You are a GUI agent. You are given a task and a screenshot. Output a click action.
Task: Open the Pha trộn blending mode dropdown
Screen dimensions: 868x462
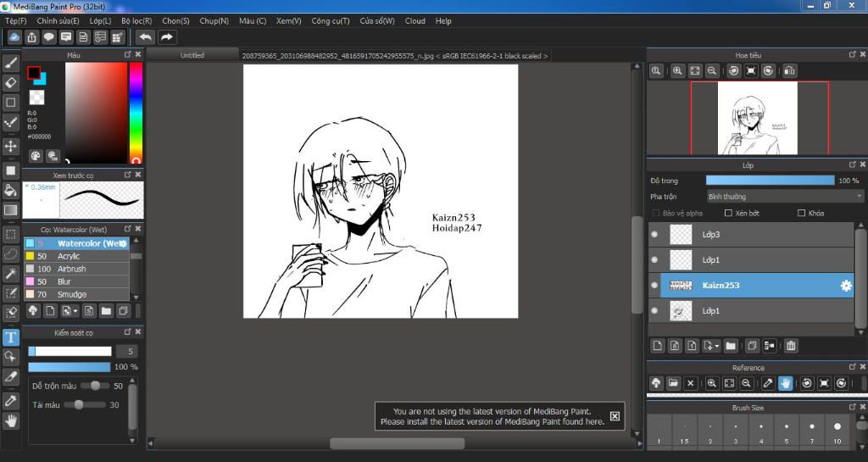(x=785, y=197)
